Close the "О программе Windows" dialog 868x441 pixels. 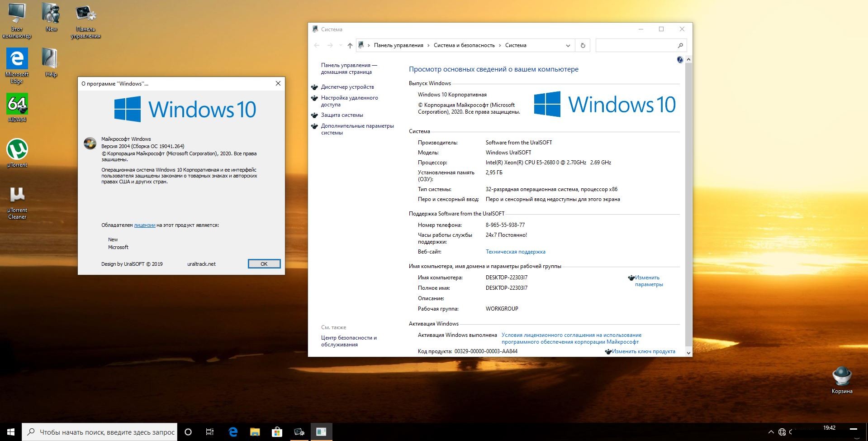(x=278, y=83)
